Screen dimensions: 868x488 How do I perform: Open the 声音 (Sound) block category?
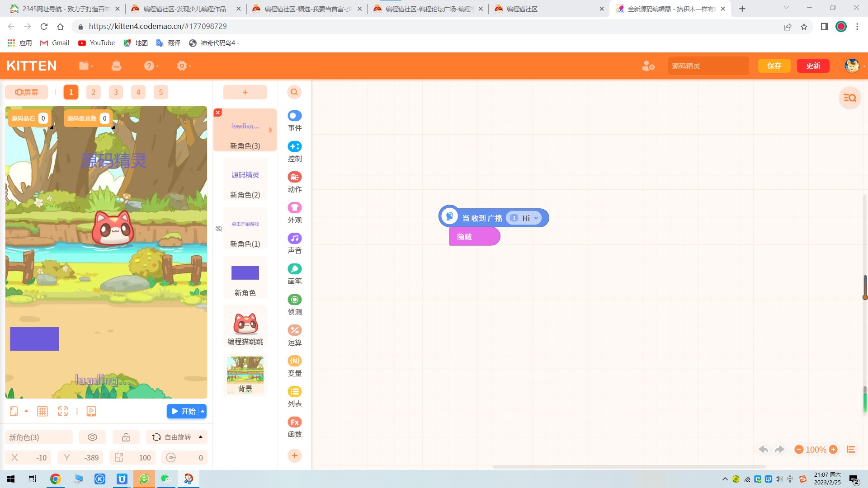click(294, 244)
